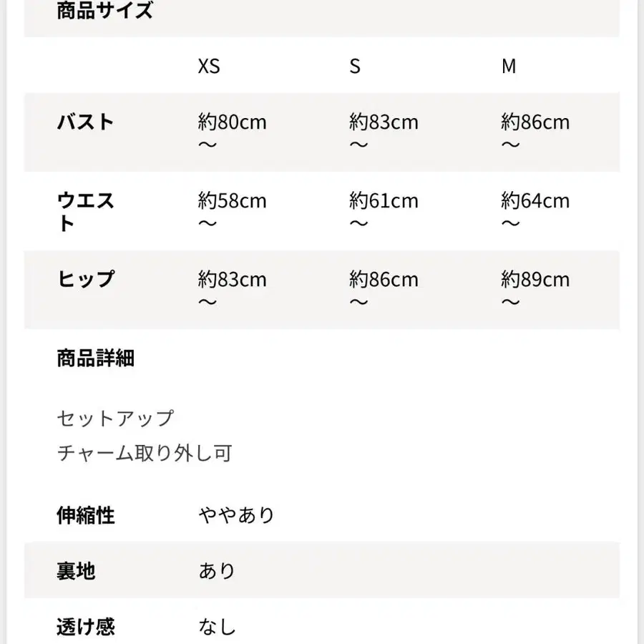Click the 裏地 row label
This screenshot has height=644, width=644.
pos(76,571)
